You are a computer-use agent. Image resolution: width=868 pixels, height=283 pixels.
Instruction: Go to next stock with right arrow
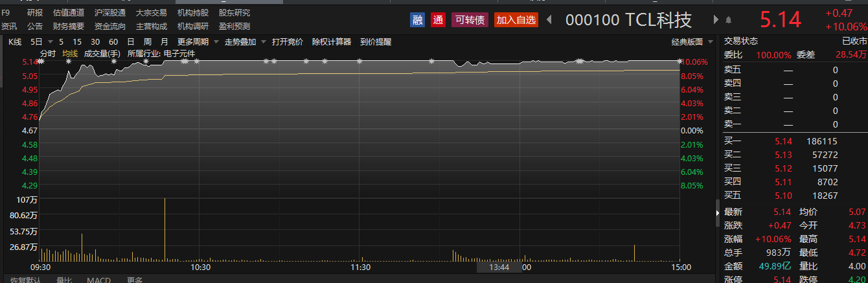pos(716,20)
